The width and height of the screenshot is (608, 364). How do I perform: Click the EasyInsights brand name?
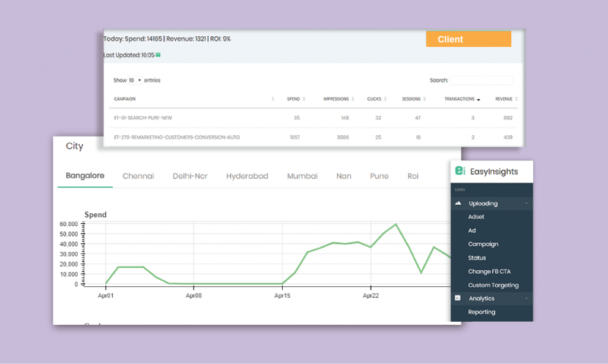pos(494,172)
